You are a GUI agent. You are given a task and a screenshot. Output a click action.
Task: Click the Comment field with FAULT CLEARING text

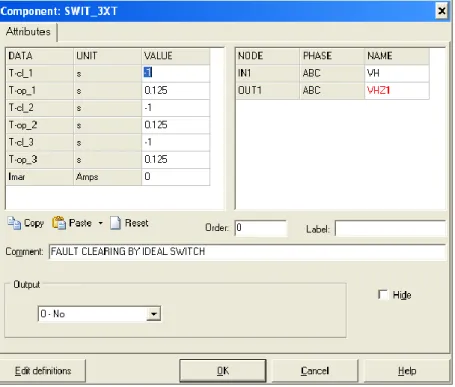[x=247, y=252]
